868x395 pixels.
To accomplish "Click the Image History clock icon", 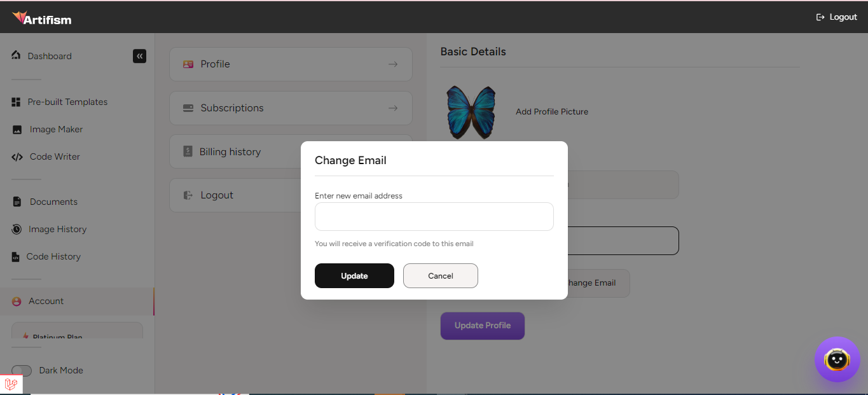I will pos(17,229).
